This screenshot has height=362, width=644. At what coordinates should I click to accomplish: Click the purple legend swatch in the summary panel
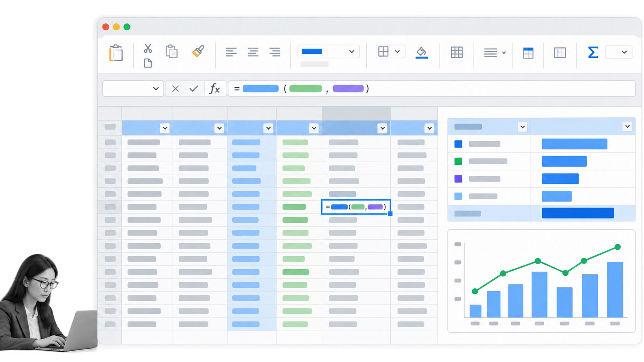458,179
